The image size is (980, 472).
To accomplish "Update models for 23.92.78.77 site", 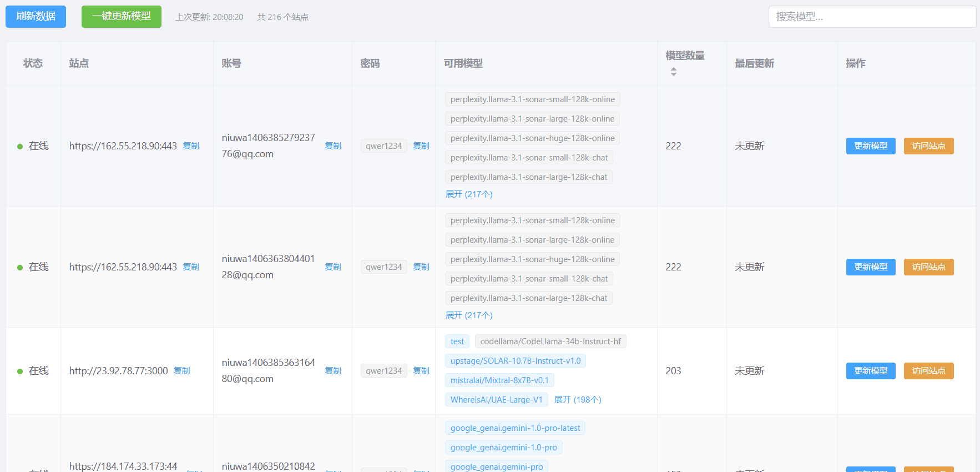I will pos(871,371).
